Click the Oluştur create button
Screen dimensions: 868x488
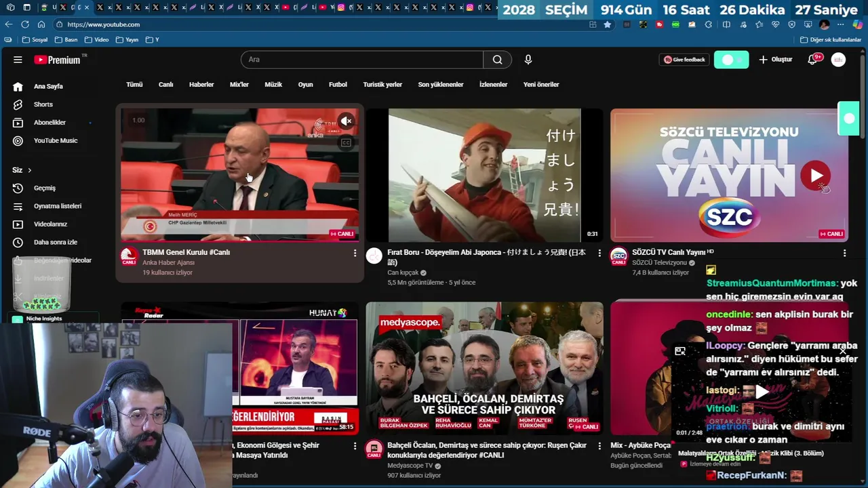click(776, 60)
